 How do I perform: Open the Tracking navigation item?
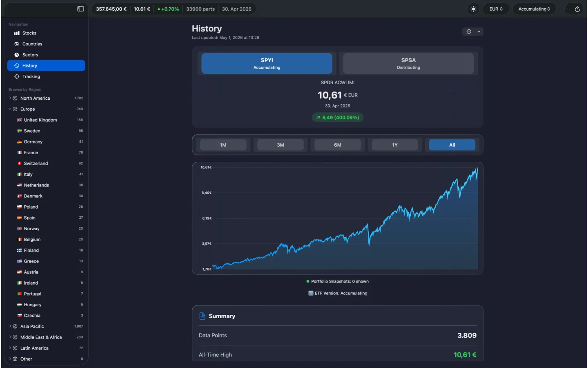[x=46, y=76]
